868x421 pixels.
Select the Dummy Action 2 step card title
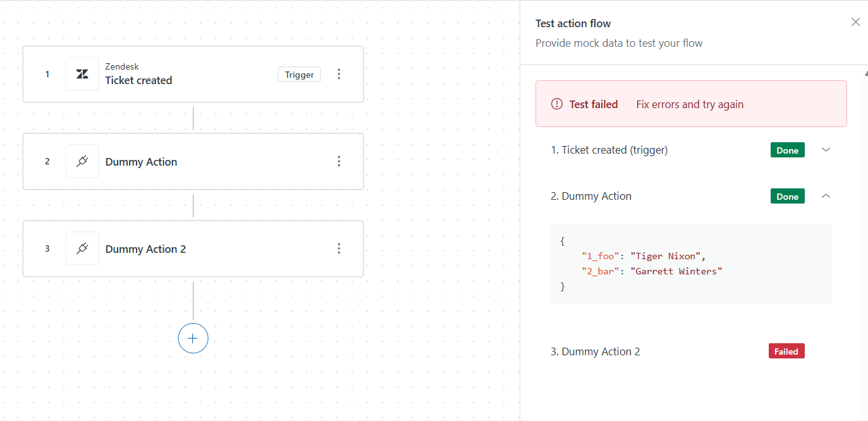(145, 249)
